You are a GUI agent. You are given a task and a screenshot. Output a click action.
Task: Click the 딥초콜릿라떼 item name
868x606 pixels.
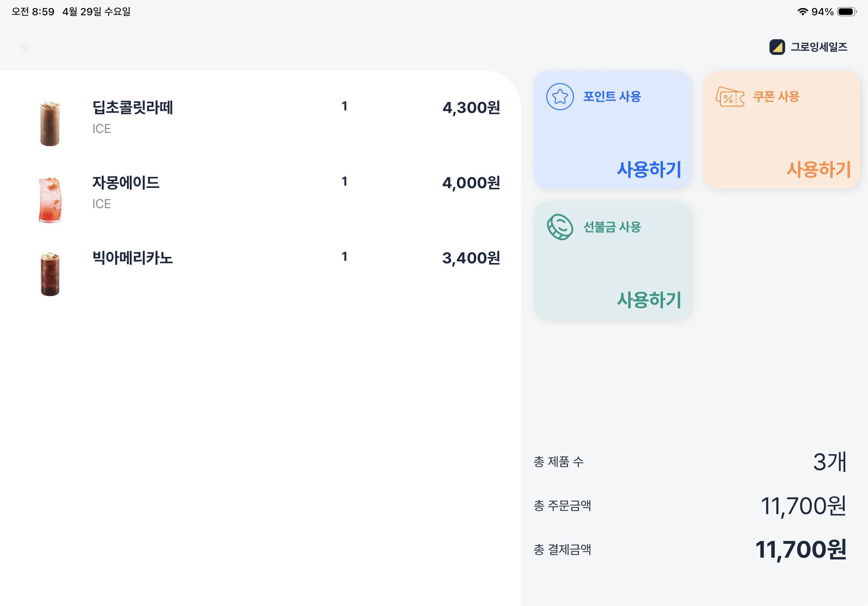click(133, 108)
